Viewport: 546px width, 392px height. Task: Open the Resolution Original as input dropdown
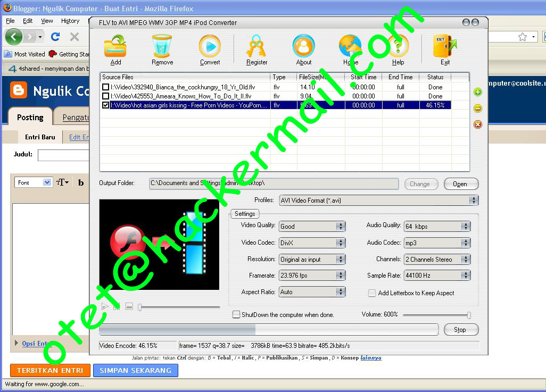click(x=312, y=260)
